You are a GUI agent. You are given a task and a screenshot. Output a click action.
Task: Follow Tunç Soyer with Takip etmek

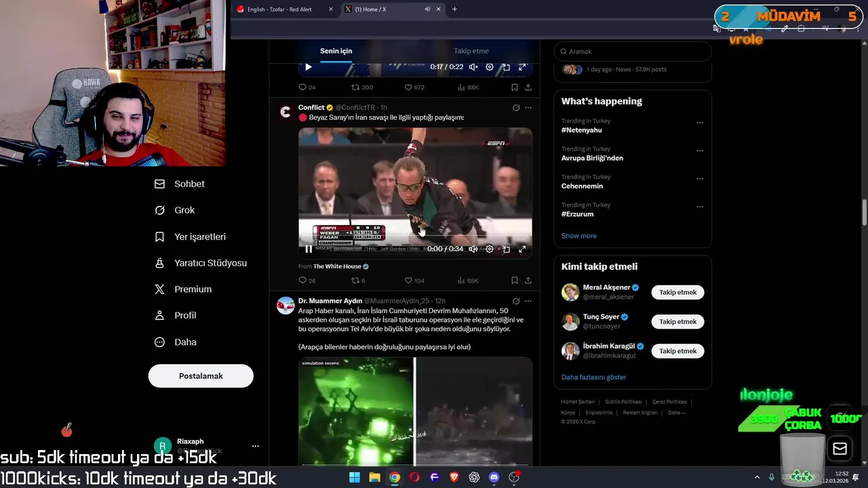[x=678, y=322]
